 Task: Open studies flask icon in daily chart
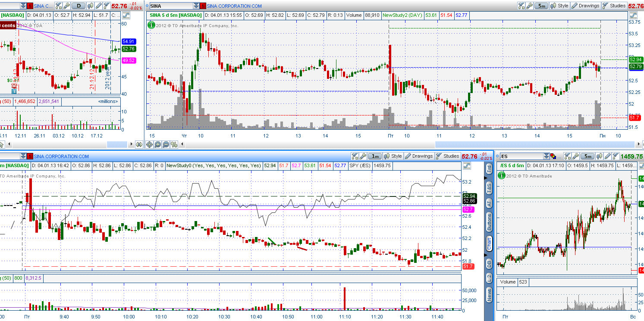tap(107, 6)
